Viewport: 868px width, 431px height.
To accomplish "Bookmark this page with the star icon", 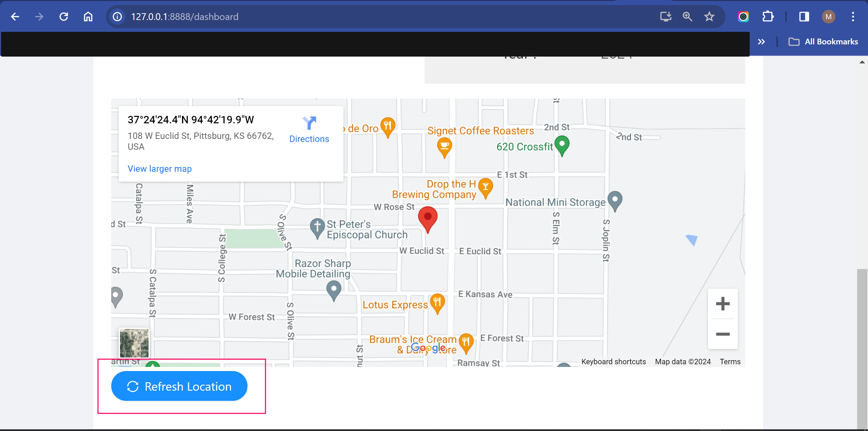I will [709, 17].
